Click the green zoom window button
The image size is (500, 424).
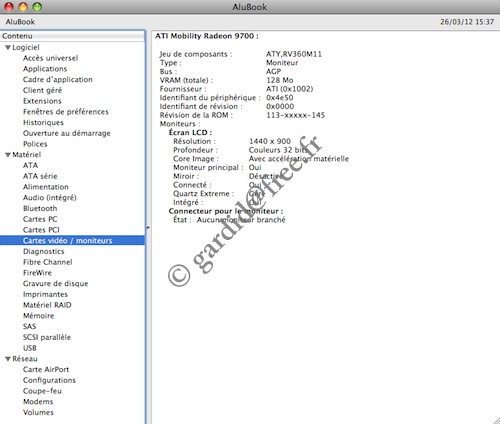[37, 7]
